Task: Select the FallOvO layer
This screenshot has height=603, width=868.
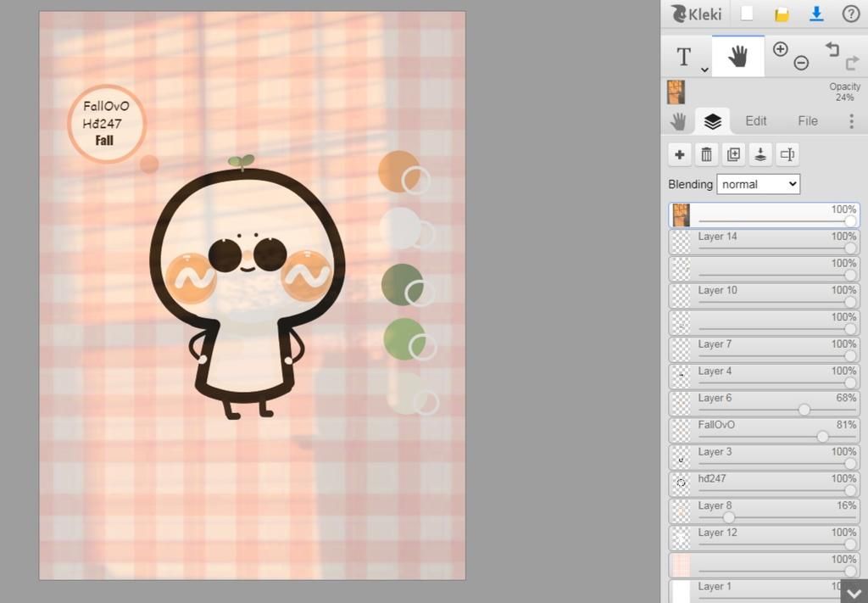Action: (764, 431)
